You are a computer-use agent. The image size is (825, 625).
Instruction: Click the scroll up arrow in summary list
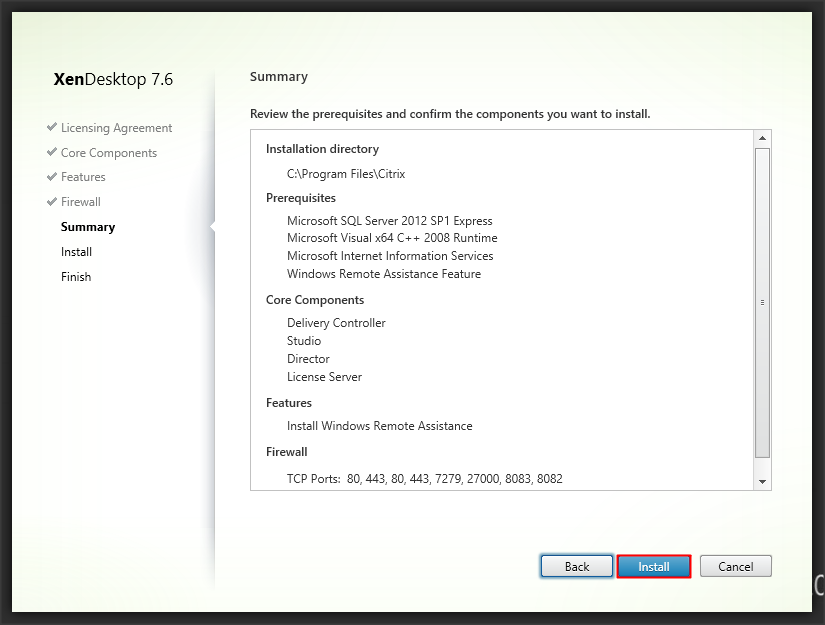coord(762,138)
